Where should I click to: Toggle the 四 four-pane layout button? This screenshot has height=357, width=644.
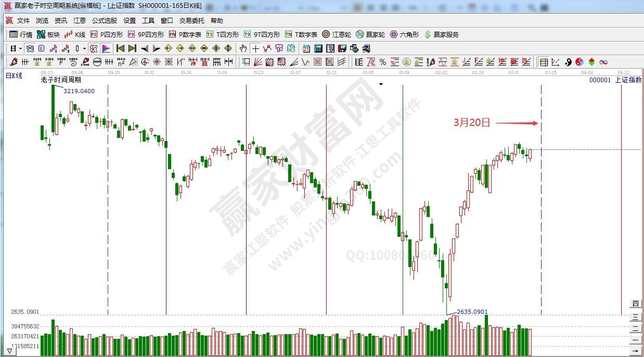pos(635,304)
